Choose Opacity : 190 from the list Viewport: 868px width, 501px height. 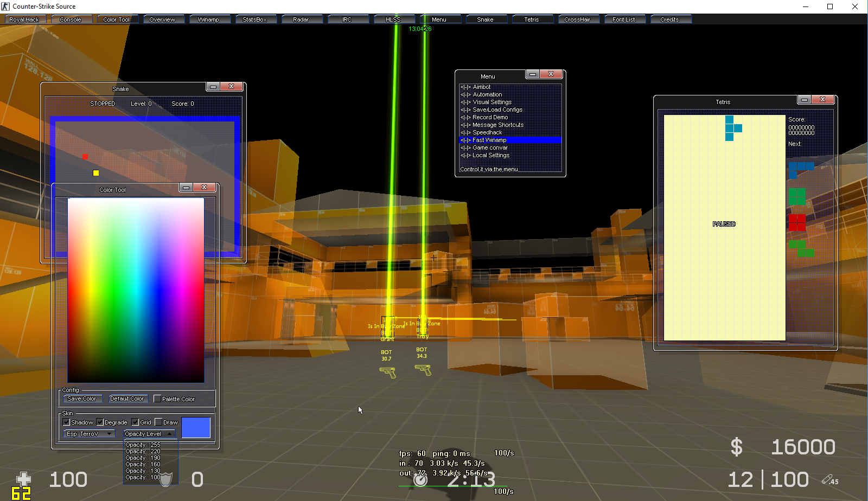coord(143,458)
